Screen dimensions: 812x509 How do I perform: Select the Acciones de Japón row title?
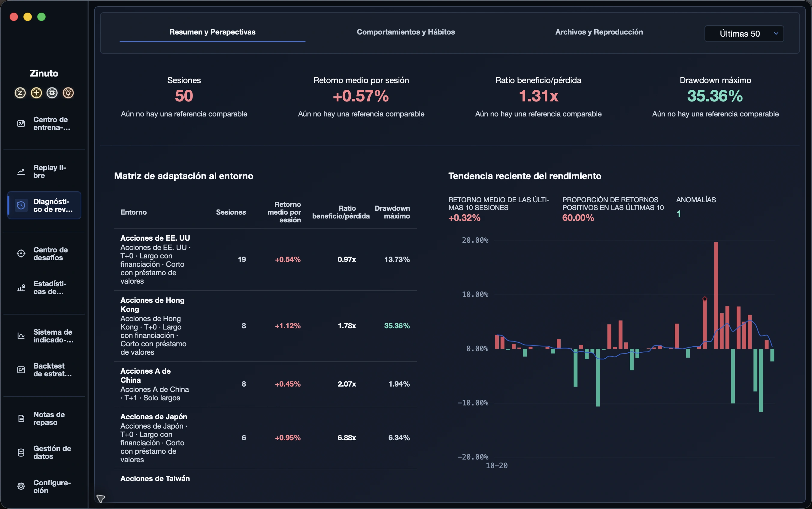click(x=154, y=417)
